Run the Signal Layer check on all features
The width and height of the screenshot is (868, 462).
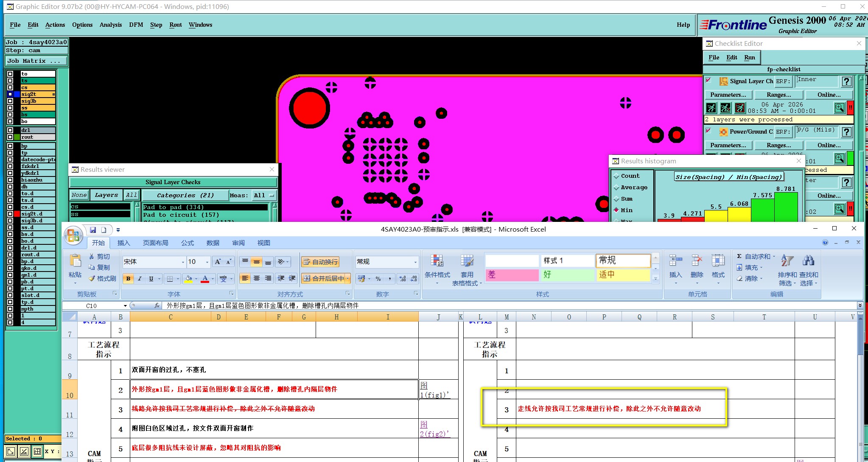pyautogui.click(x=711, y=108)
